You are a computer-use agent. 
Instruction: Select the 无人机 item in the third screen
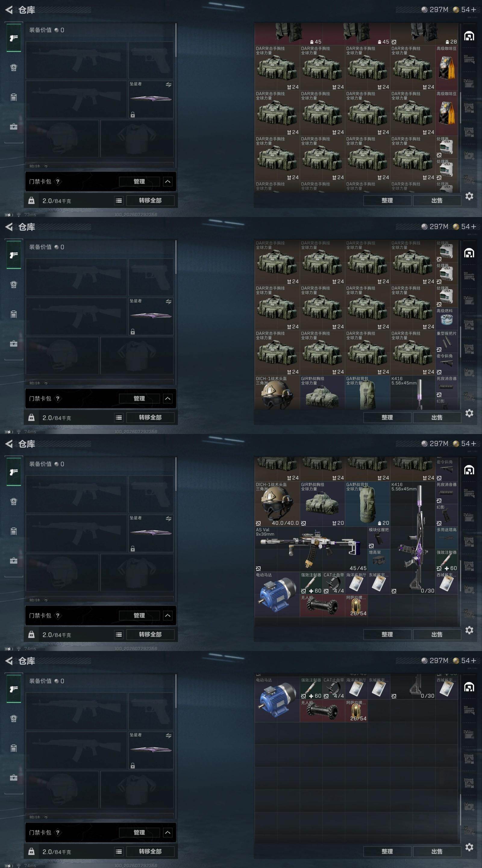(x=322, y=605)
